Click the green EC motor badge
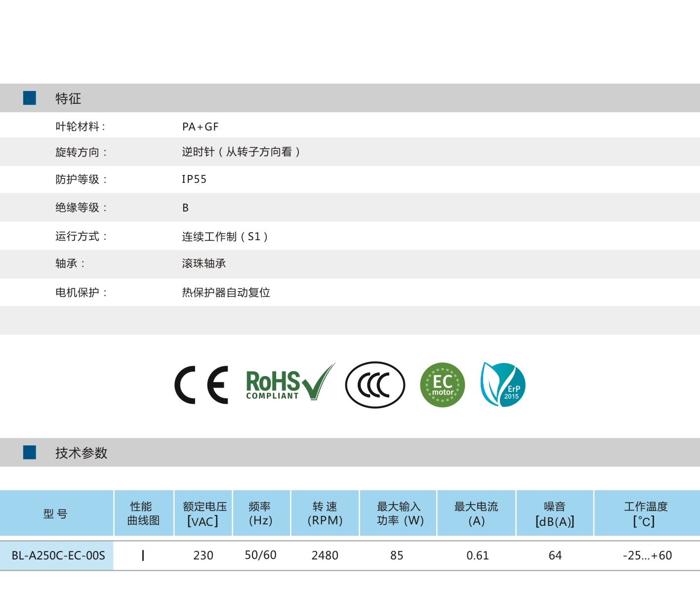This screenshot has width=700, height=599. [443, 385]
